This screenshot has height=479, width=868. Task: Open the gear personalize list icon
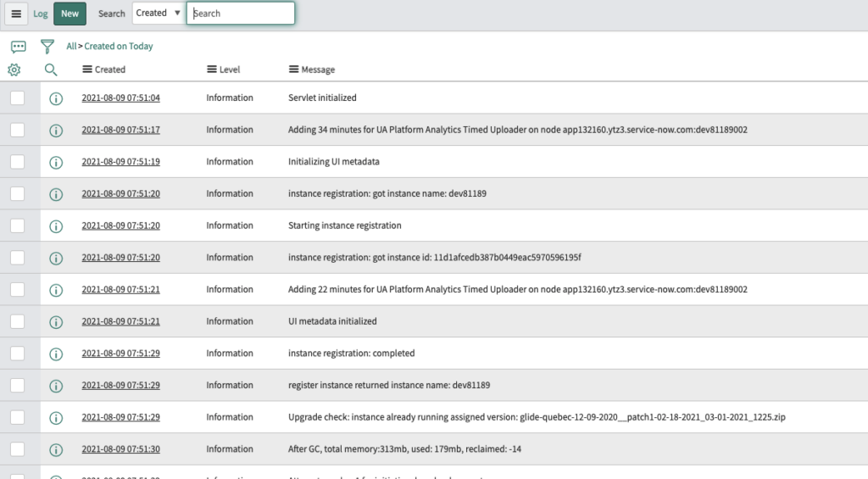[14, 70]
